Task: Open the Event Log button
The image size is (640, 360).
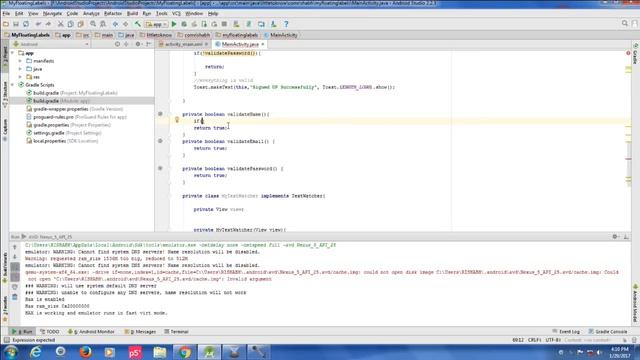Action: (x=566, y=331)
